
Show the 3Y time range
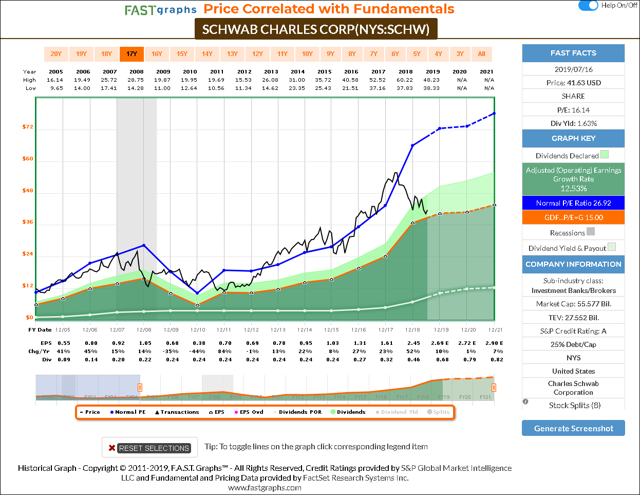(x=460, y=54)
